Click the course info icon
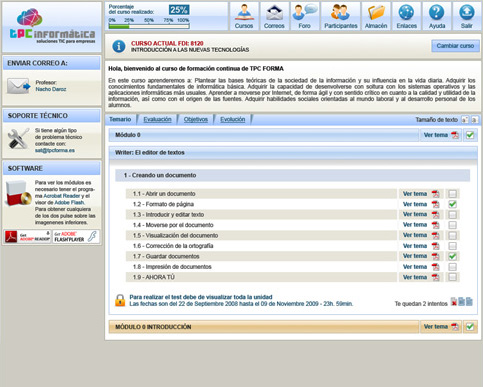 pyautogui.click(x=119, y=46)
